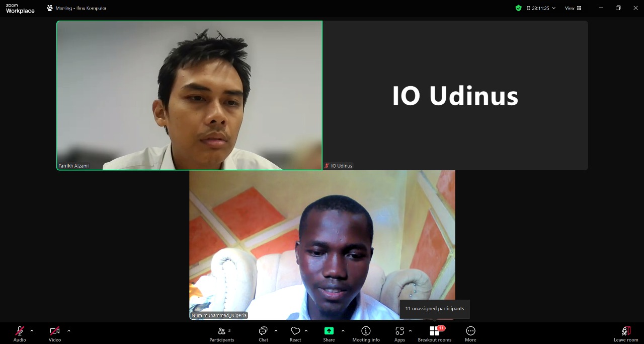
Task: Select Farrikh Alzami's video tile
Action: (189, 95)
